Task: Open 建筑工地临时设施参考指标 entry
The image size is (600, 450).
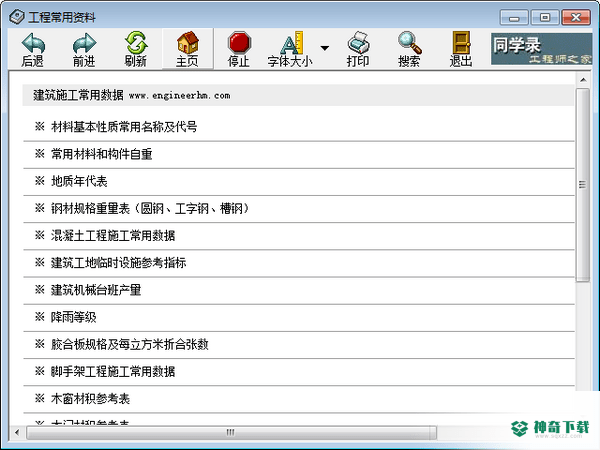Action: point(118,262)
